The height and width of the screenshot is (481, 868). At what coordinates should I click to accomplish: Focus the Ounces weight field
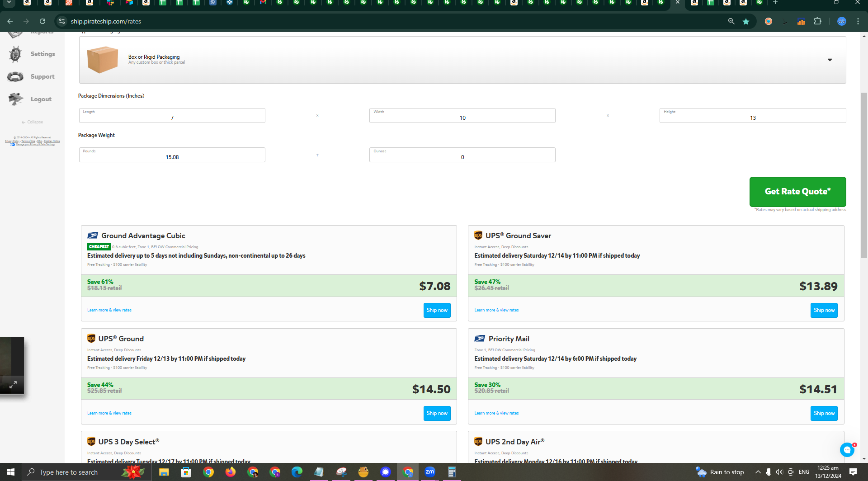[x=462, y=155]
